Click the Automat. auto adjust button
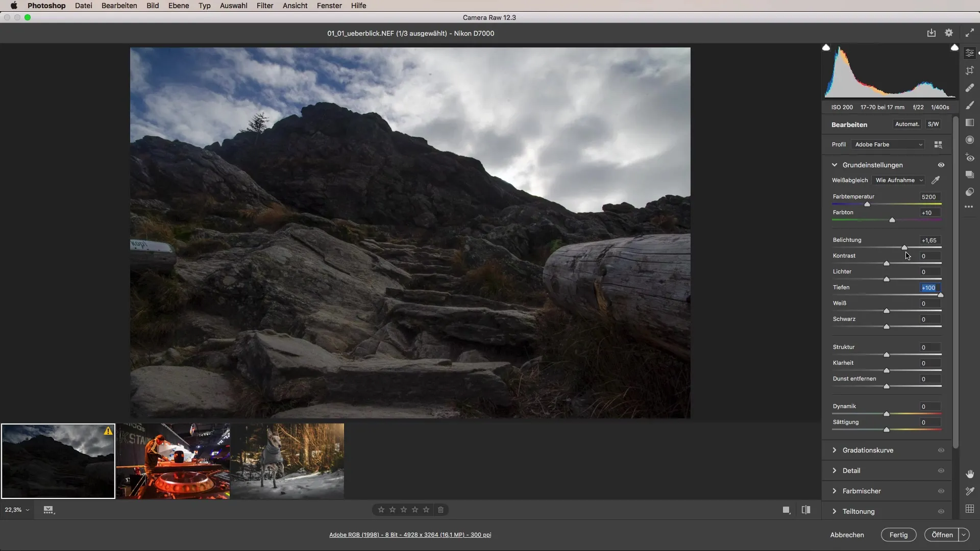The image size is (980, 551). click(907, 124)
